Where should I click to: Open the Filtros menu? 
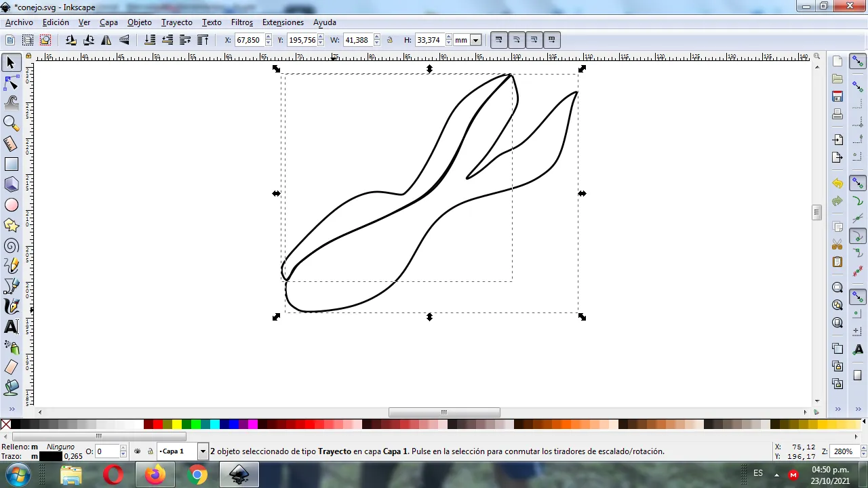(x=242, y=22)
